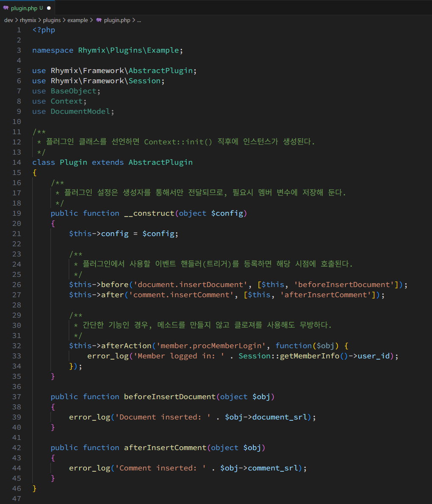Open the 'plugins' breadcrumb dropdown
Image resolution: width=432 pixels, height=504 pixels.
(52, 20)
